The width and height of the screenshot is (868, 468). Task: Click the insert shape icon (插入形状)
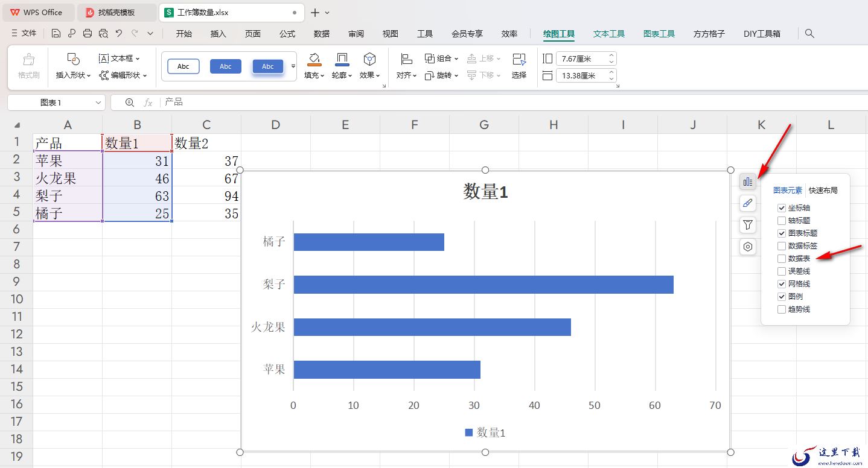point(73,59)
